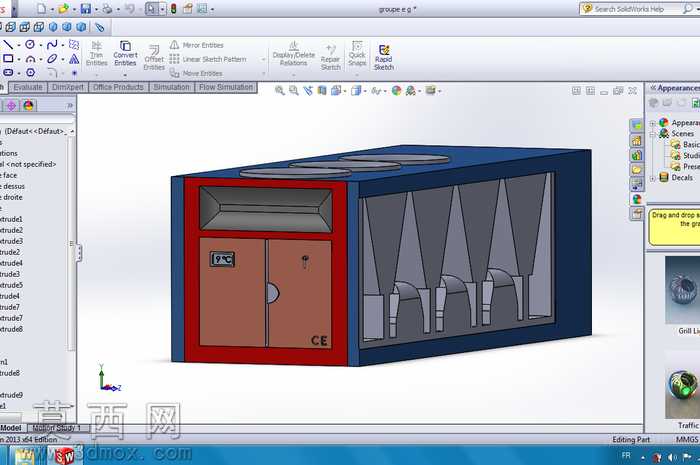Select the Circle sketch tool
This screenshot has width=700, height=465.
(x=30, y=45)
